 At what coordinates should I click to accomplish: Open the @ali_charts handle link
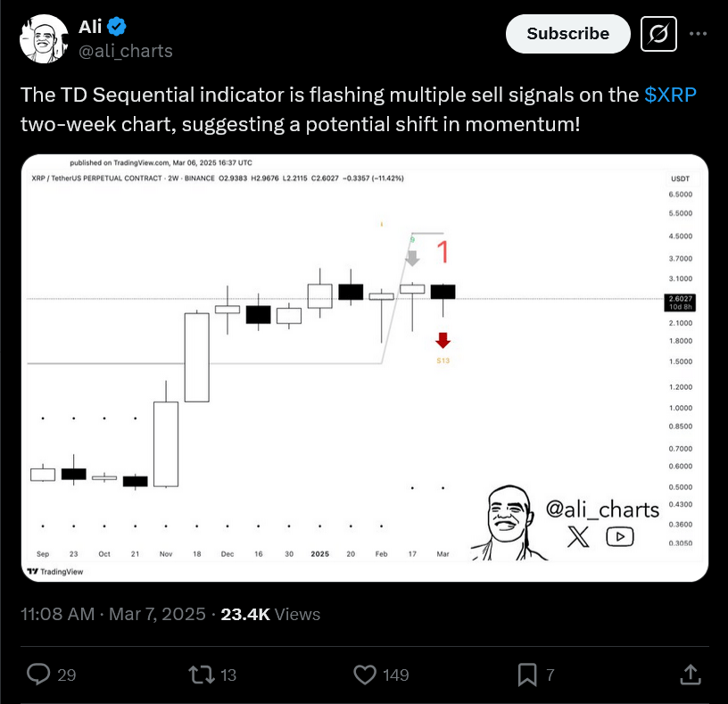coord(126,51)
